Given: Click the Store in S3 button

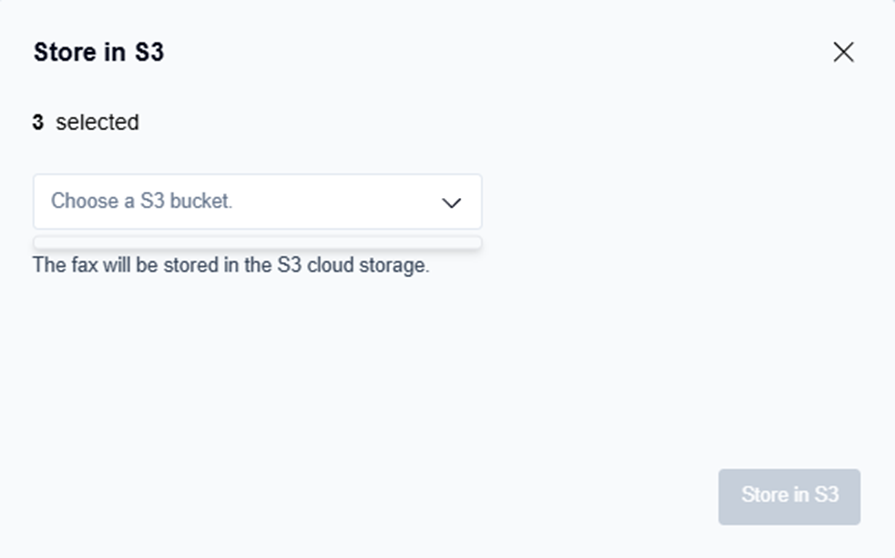Looking at the screenshot, I should click(789, 496).
